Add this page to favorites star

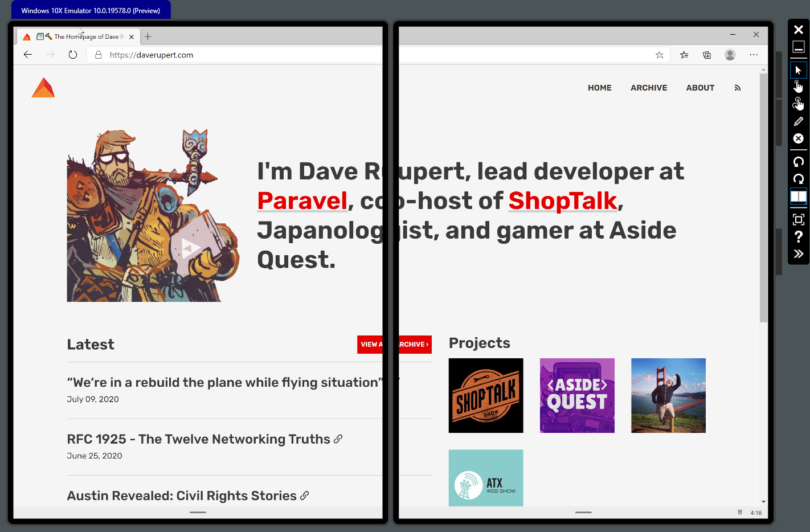coord(659,55)
